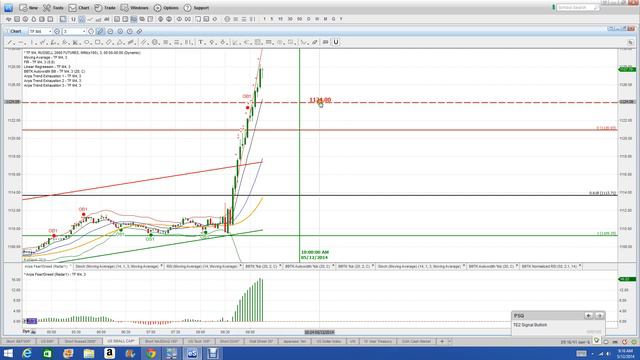Close the RSI (Moving Average) indicator tab
Screen dimensions: 640x360
point(240,266)
